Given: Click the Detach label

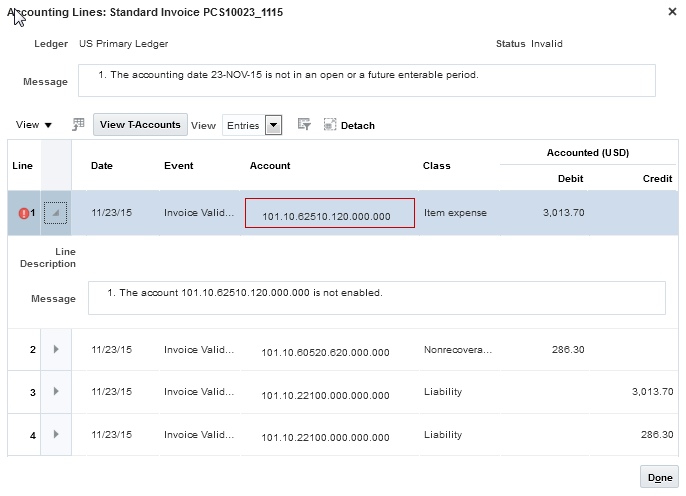Looking at the screenshot, I should [358, 126].
